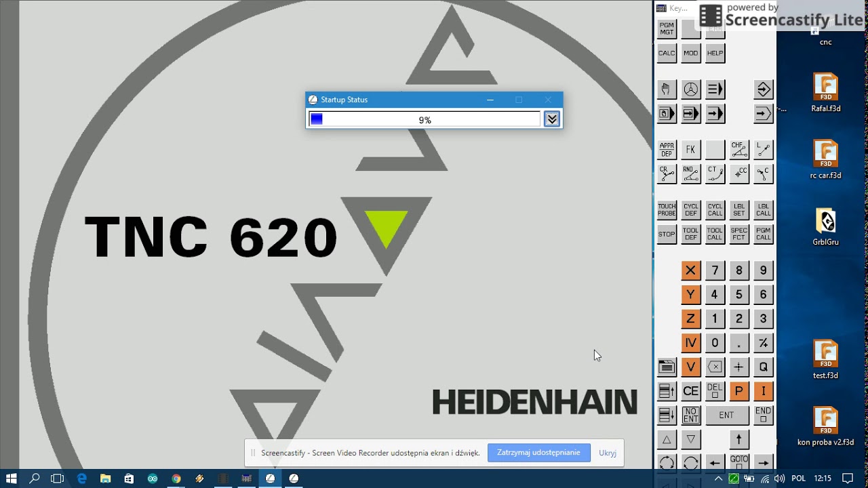Click the CYCL CALL key

[715, 210]
